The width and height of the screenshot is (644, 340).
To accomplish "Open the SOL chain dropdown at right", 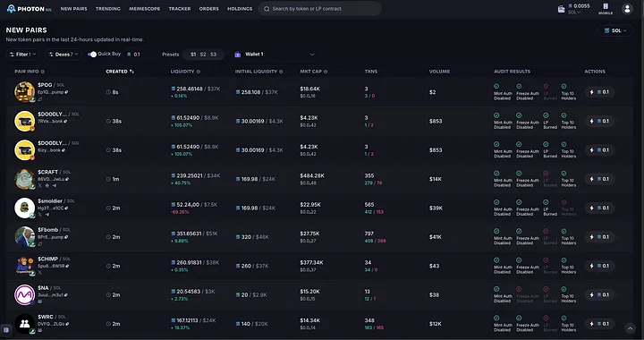I will 615,30.
